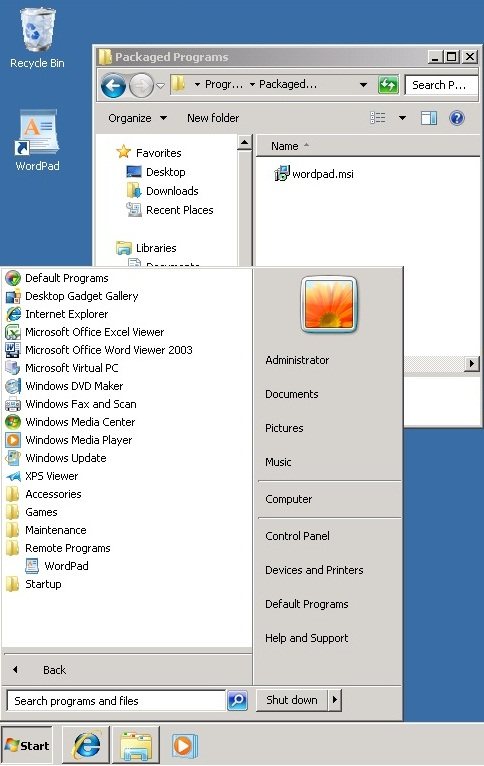Image resolution: width=484 pixels, height=766 pixels.
Task: Launch WordPad under Remote Programs
Action: (57, 566)
